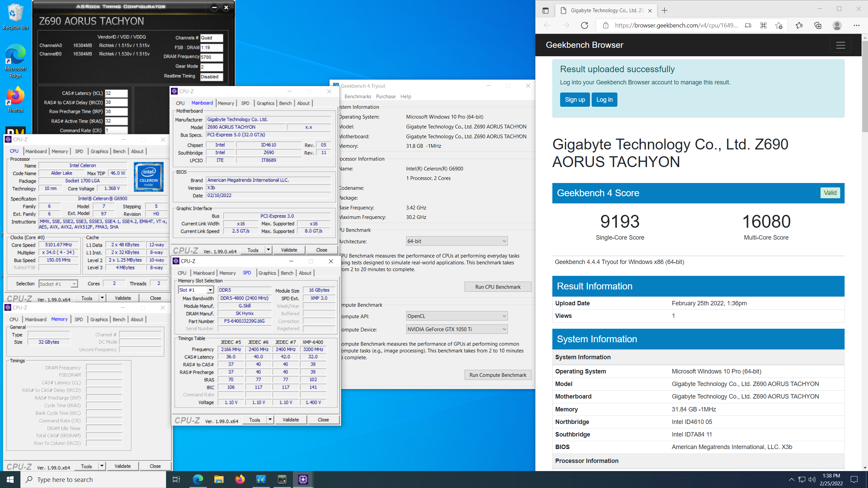The height and width of the screenshot is (488, 868).
Task: Click the CAS# Latency (tCL) value field
Action: (116, 93)
